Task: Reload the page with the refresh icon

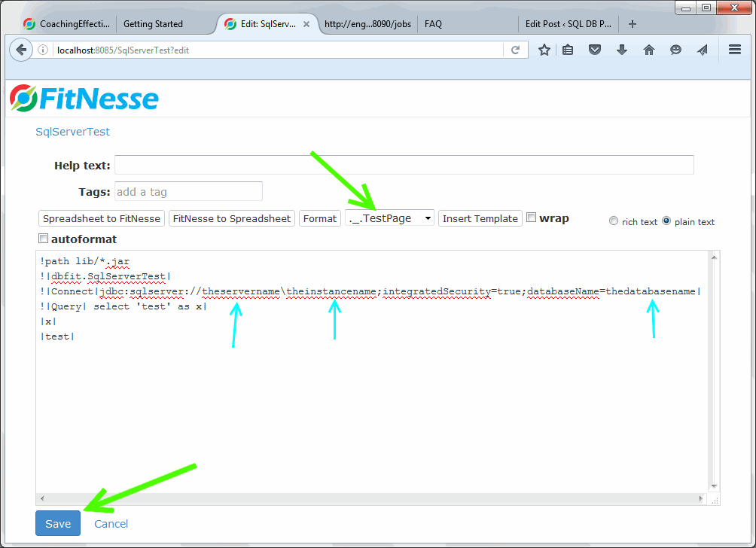Action: pos(516,50)
